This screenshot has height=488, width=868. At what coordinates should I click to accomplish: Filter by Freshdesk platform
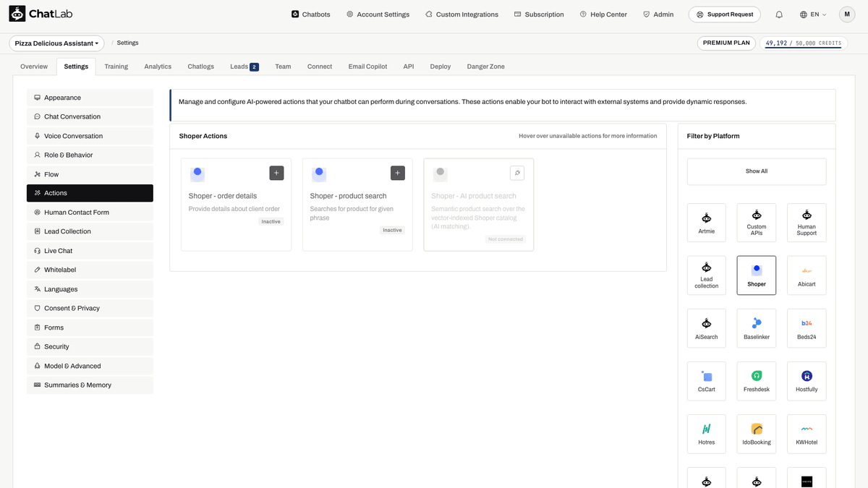[x=757, y=381]
